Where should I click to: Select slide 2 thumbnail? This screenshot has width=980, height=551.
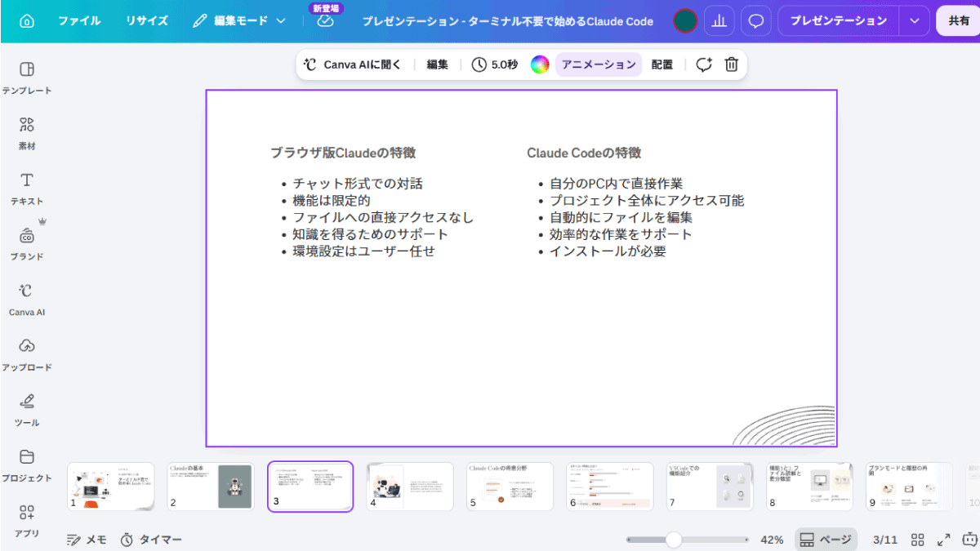[x=211, y=487]
